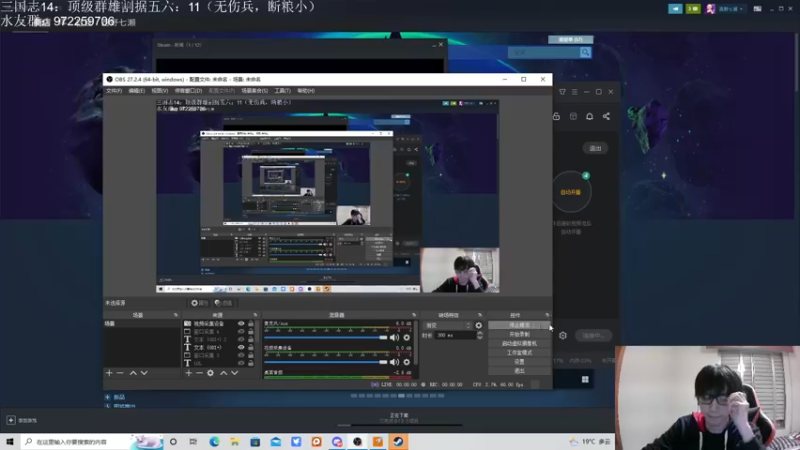Open notification bell in right-side panel
This screenshot has height=450, width=800.
589,116
